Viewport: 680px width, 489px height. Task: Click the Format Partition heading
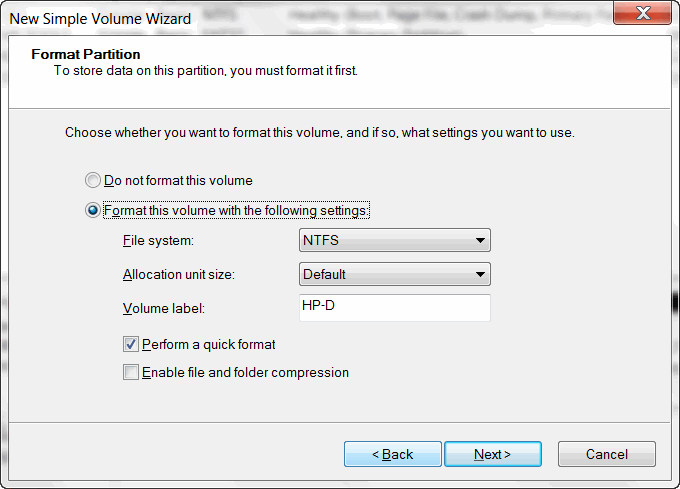[86, 54]
